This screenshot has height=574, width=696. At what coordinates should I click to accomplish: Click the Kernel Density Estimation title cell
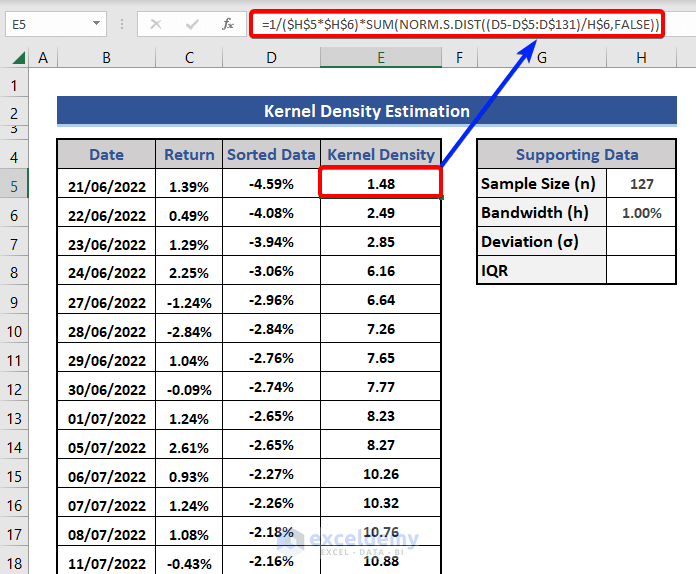click(367, 111)
